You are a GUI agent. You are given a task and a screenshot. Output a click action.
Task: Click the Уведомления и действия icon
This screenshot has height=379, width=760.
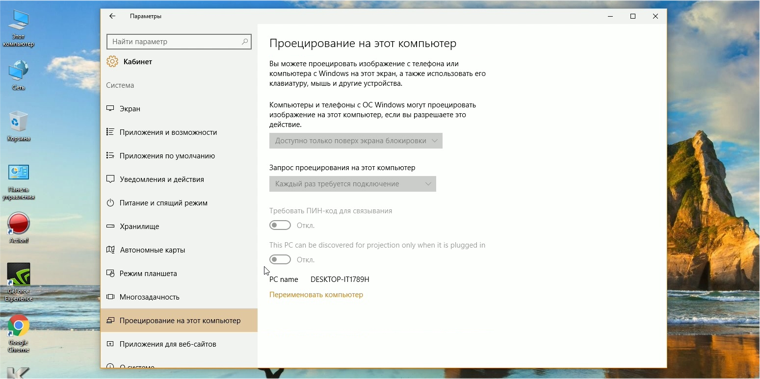(x=110, y=179)
